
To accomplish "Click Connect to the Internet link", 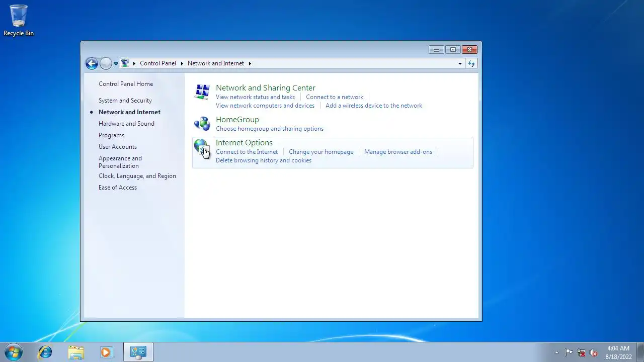I will point(247,152).
